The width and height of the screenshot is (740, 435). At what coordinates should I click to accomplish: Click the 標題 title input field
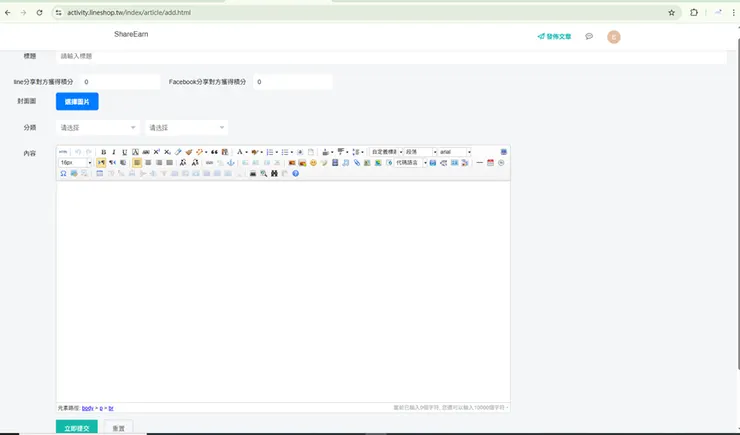pyautogui.click(x=391, y=56)
